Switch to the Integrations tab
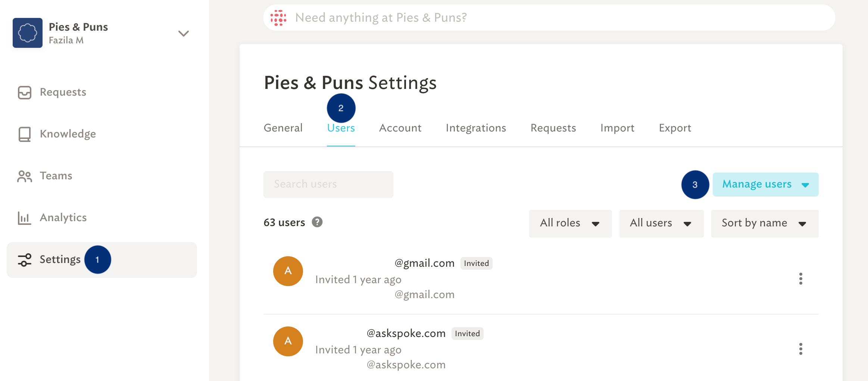Viewport: 868px width, 381px height. pos(476,128)
